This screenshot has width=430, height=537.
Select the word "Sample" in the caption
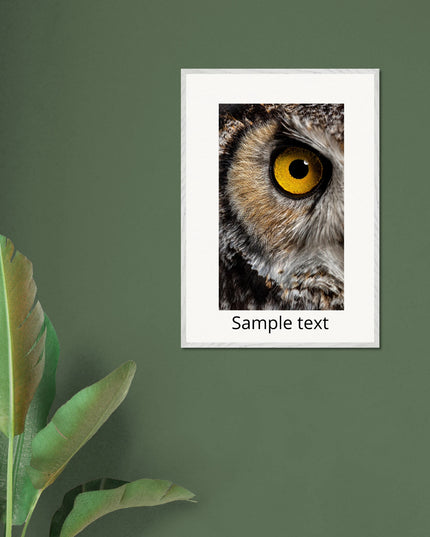click(x=262, y=324)
